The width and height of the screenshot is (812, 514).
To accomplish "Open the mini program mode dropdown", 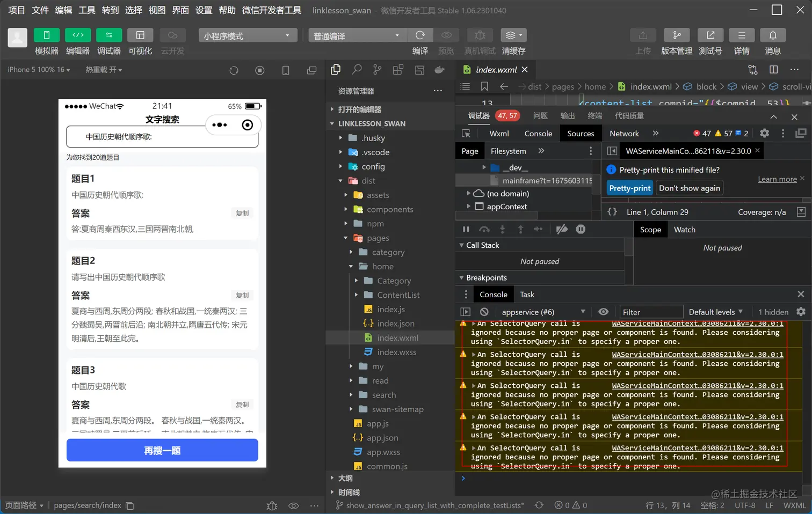I will coord(248,35).
